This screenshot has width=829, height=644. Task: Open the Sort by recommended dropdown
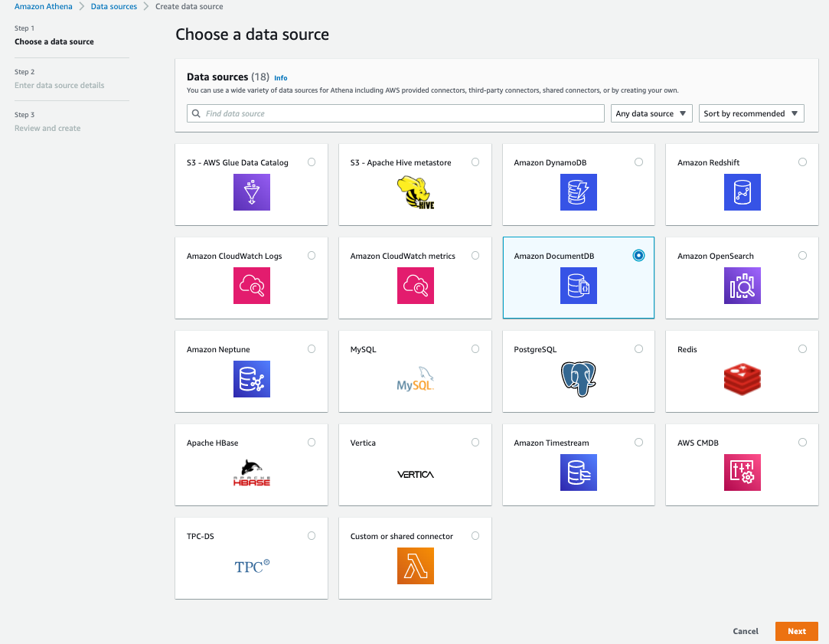point(751,113)
